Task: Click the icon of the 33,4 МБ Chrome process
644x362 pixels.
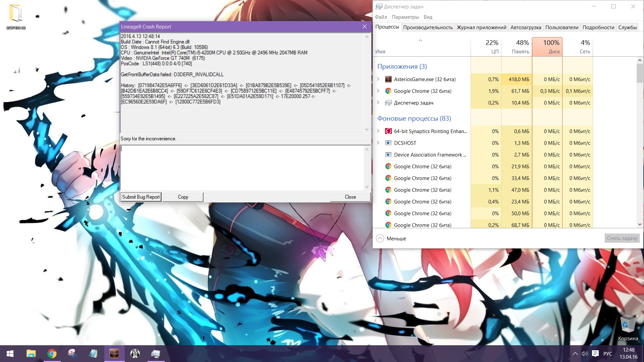Action: coord(388,178)
